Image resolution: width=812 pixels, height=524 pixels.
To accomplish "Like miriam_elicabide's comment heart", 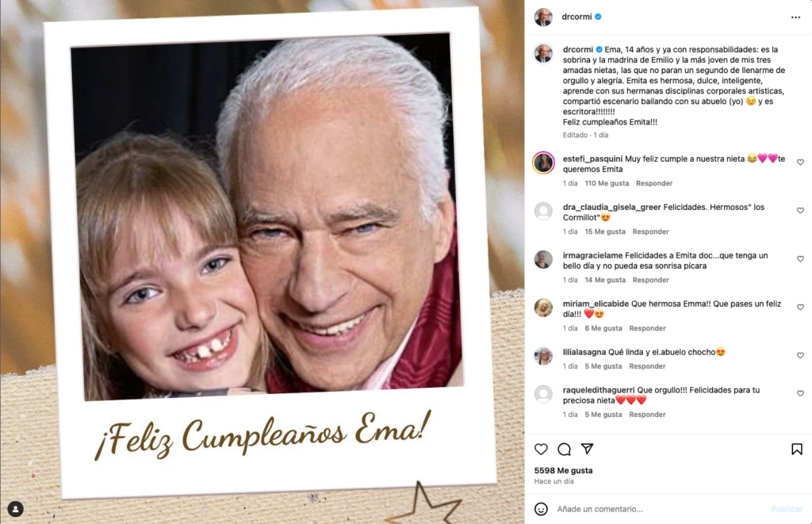I will (800, 307).
